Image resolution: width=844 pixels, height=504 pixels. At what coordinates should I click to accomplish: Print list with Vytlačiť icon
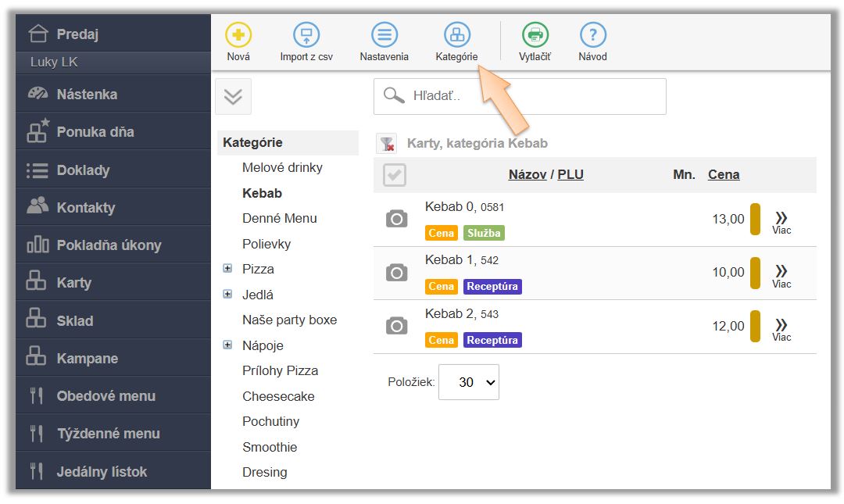coord(535,35)
